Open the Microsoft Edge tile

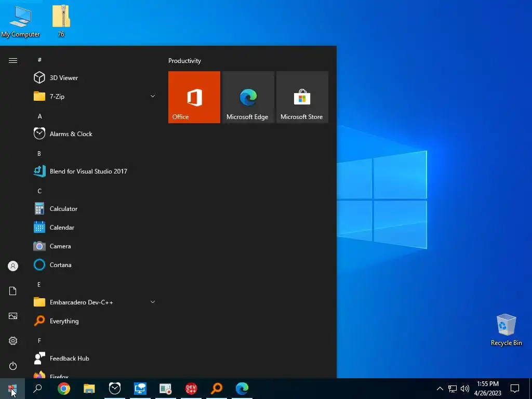pos(248,97)
